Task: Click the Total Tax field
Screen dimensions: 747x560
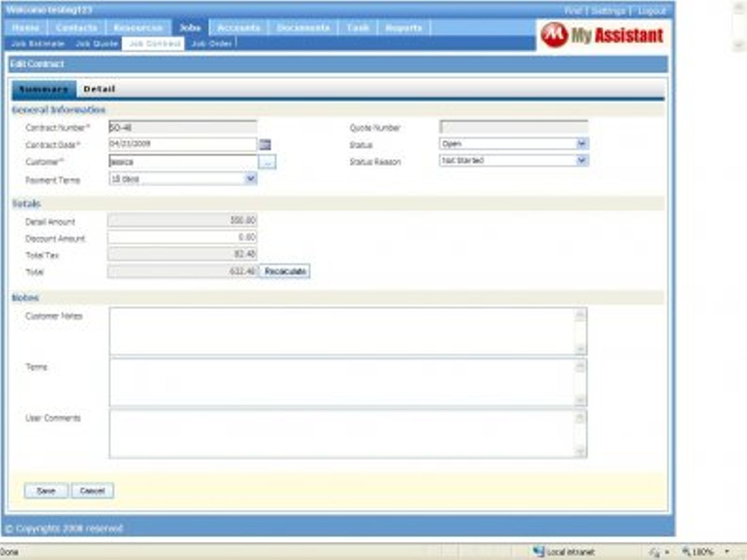Action: (x=182, y=254)
